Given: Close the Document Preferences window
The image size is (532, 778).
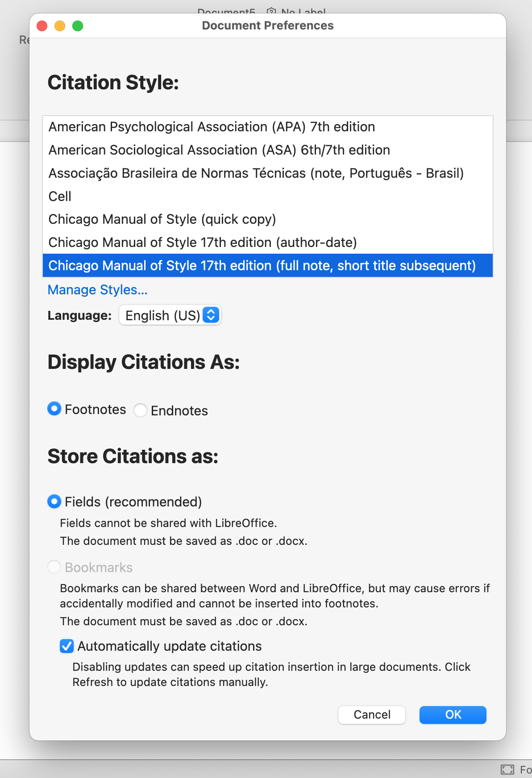Looking at the screenshot, I should click(x=42, y=26).
